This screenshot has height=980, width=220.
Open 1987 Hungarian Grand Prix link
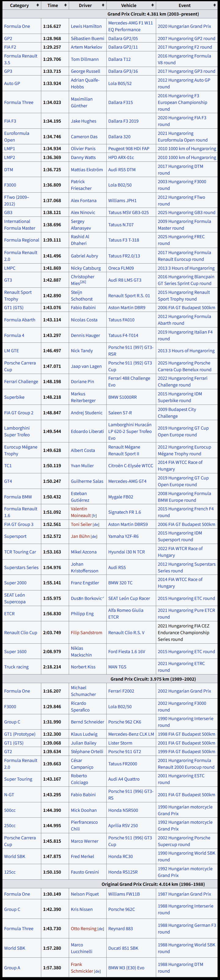[184, 894]
